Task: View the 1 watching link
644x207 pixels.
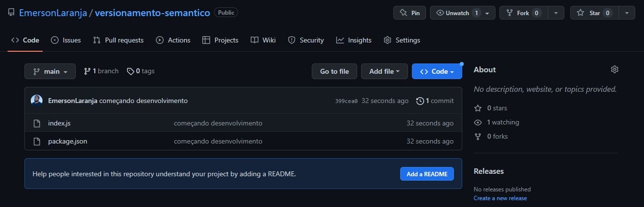Action: 497,122
